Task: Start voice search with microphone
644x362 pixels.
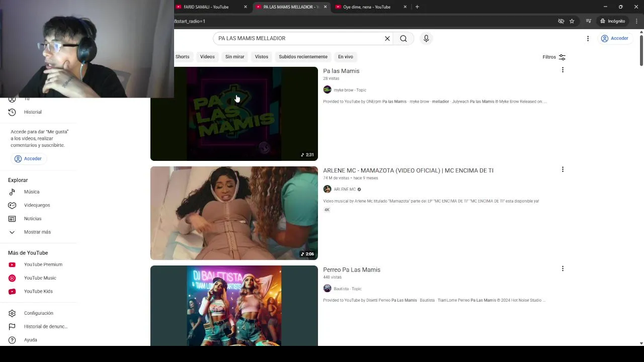Action: point(426,38)
